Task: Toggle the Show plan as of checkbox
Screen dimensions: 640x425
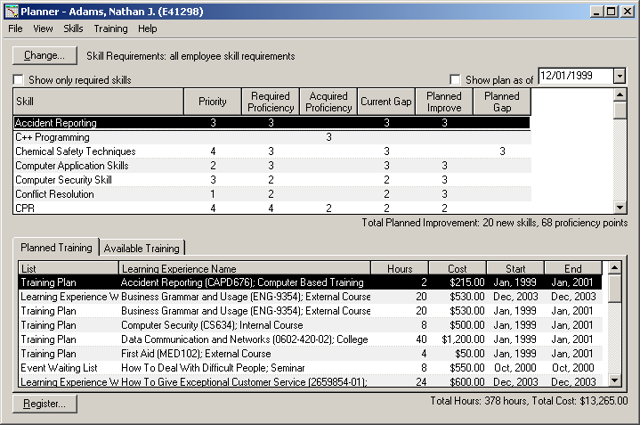Action: (x=456, y=80)
